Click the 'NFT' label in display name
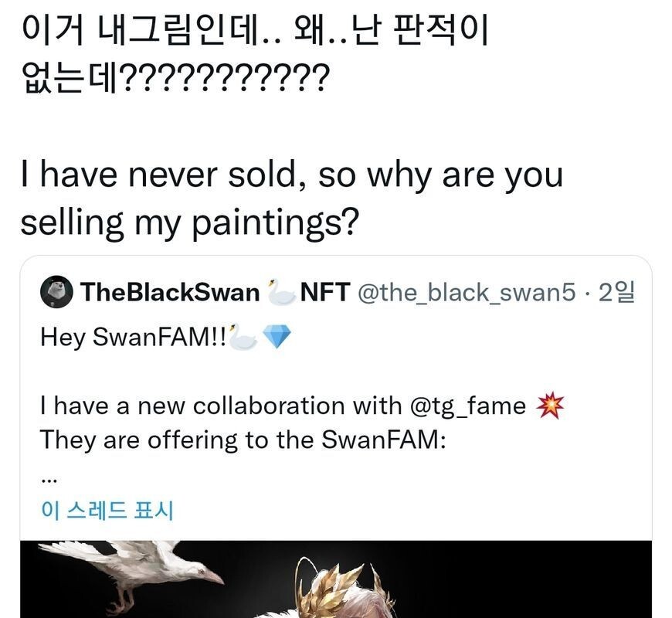Screen dimensions: 672x618 click(x=324, y=292)
